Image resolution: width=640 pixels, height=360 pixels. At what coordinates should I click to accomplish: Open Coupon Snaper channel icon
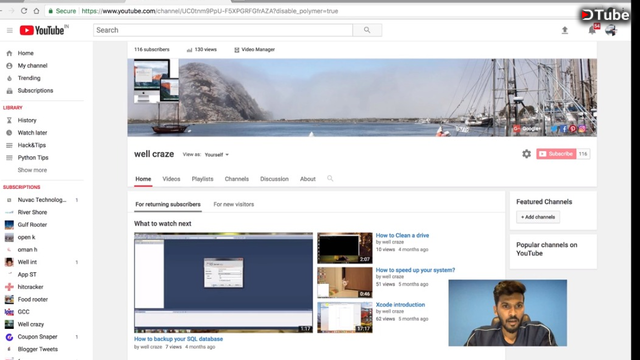pos(9,337)
